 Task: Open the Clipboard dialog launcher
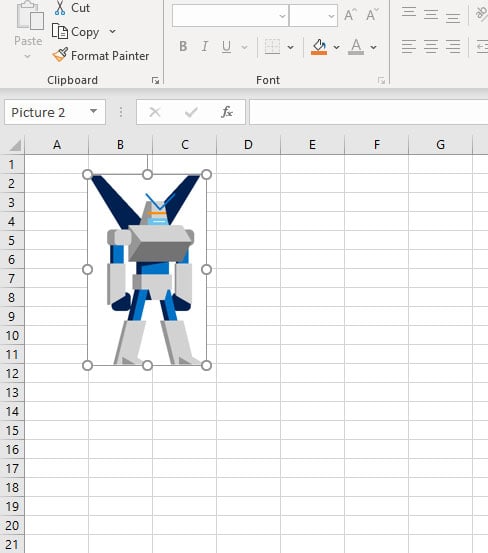[x=155, y=81]
